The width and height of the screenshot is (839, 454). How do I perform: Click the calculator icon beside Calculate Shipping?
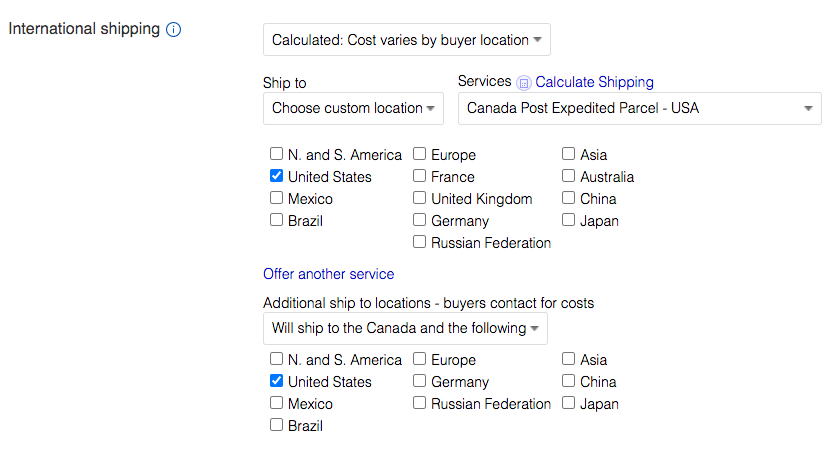pyautogui.click(x=524, y=82)
